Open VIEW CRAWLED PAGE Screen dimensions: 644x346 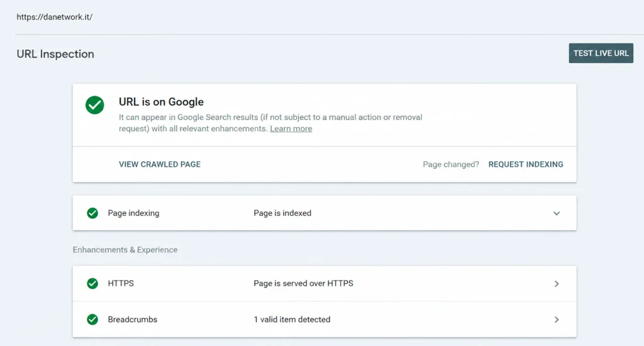160,164
